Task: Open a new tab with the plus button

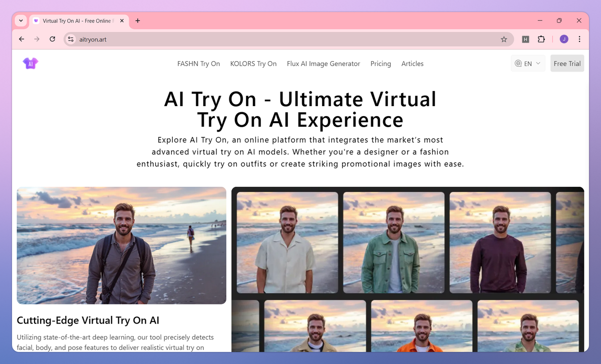Action: (x=138, y=21)
